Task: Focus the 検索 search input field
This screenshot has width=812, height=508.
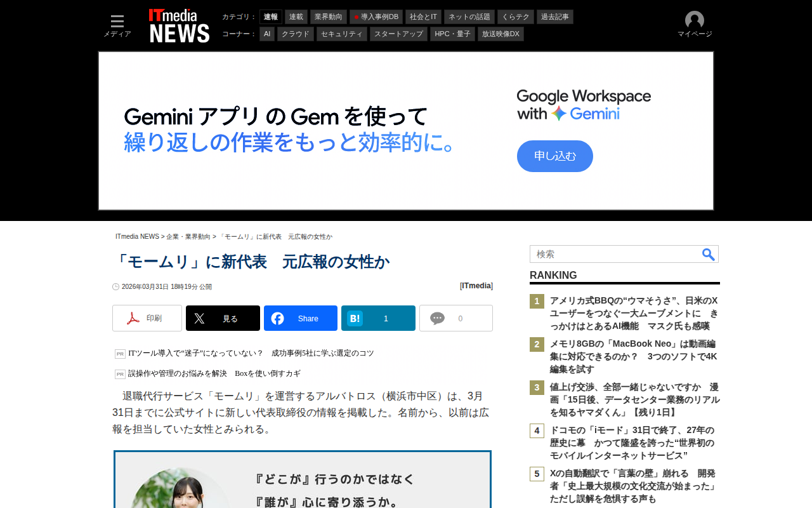Action: coord(615,254)
